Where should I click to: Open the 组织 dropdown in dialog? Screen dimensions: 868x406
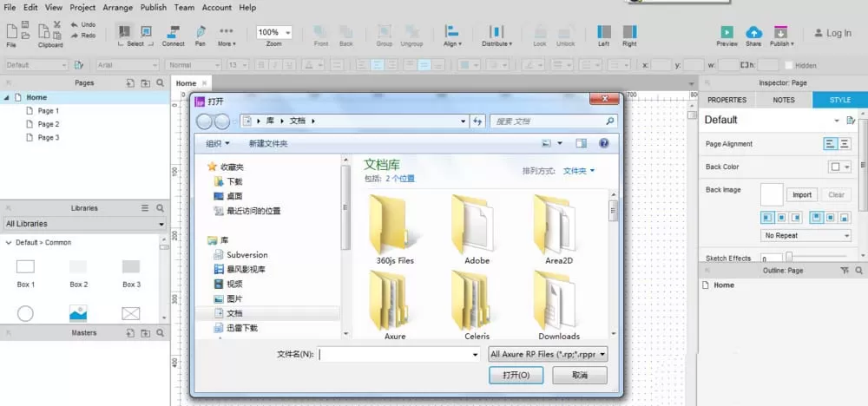click(x=218, y=143)
